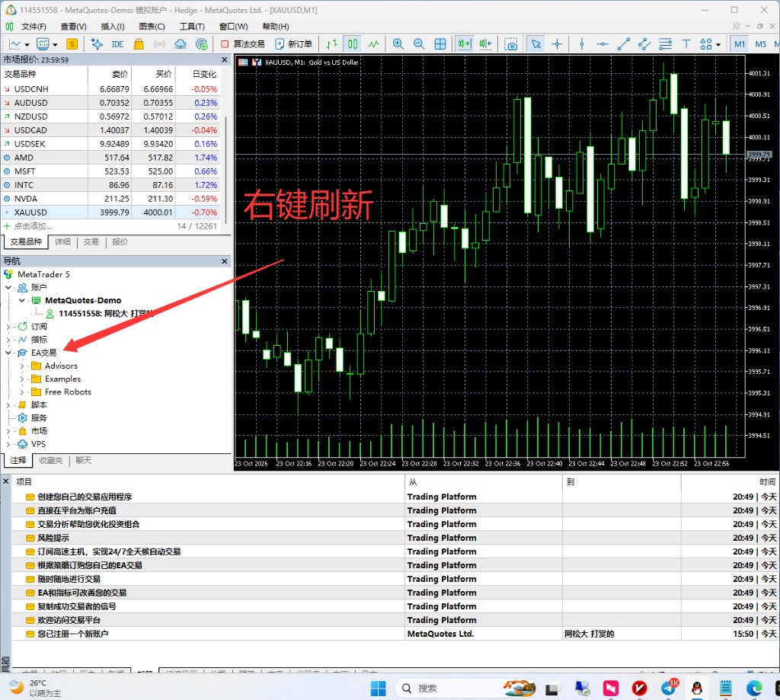The height and width of the screenshot is (700, 780).
Task: Switch chart to M1 timeframe
Action: (740, 44)
